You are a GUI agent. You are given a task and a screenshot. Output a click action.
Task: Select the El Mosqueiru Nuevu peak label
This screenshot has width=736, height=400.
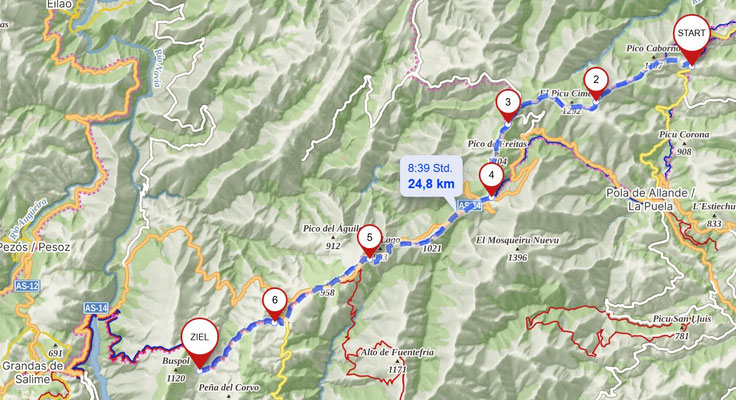click(517, 240)
